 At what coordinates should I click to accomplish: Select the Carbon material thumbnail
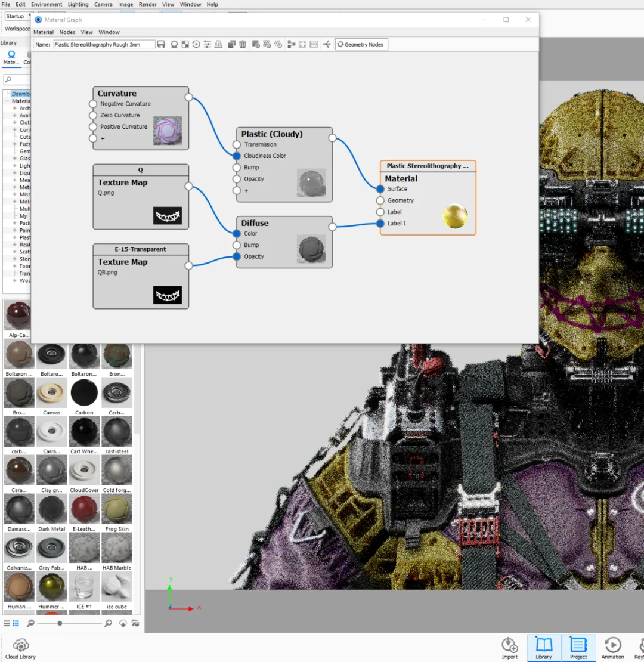(x=85, y=392)
